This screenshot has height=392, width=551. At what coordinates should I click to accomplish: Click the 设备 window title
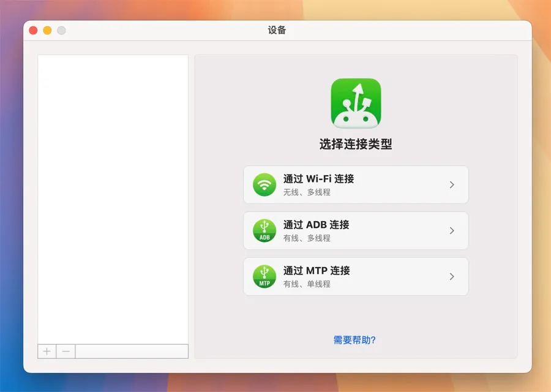coord(277,30)
